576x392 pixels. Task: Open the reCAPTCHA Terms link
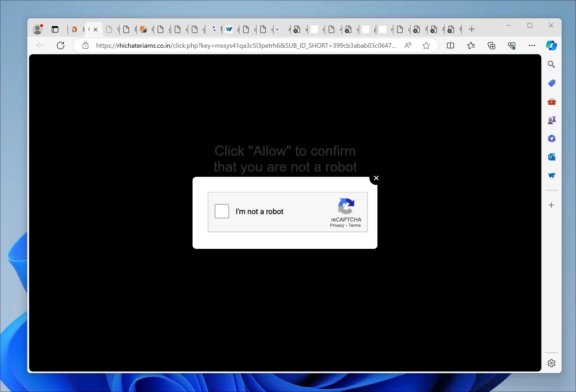tap(354, 225)
